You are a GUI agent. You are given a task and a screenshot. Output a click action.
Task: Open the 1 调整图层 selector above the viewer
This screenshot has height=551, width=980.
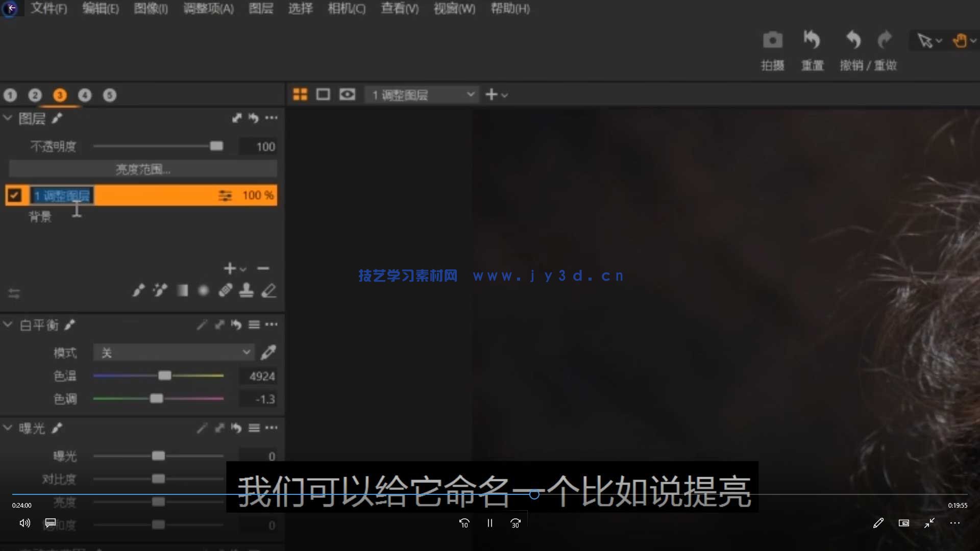pyautogui.click(x=421, y=94)
